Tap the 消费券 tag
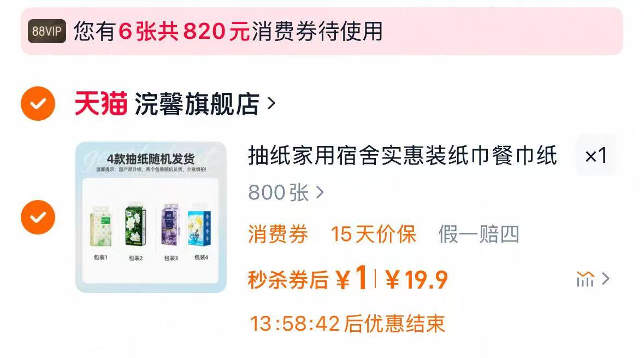The height and width of the screenshot is (358, 644). pos(278,234)
